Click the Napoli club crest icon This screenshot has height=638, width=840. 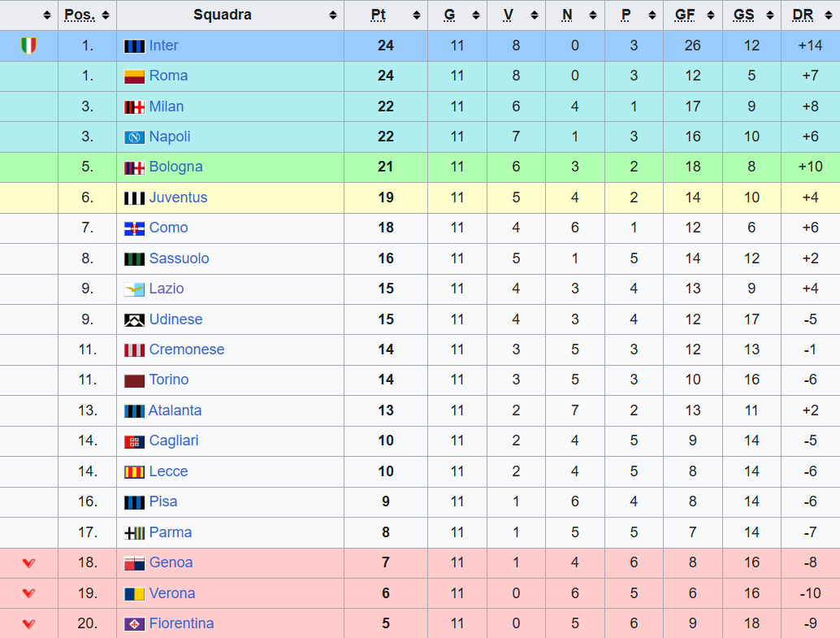(x=134, y=137)
